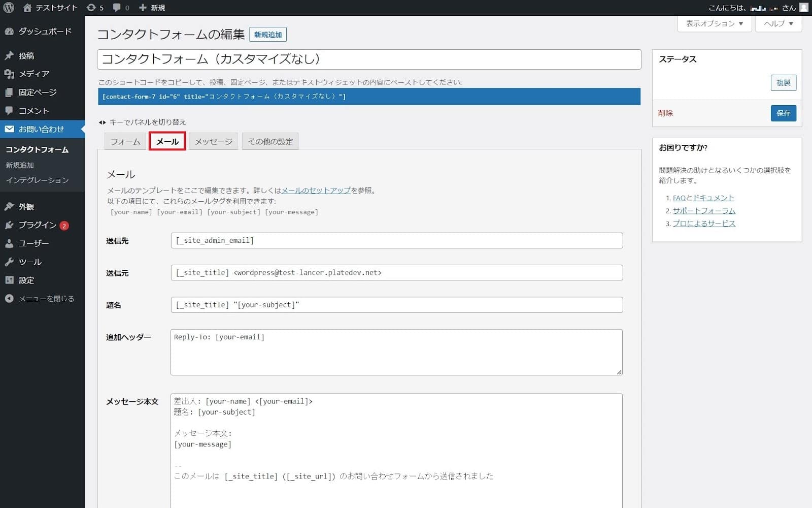Open the ダッシュボード dashboard menu

pos(44,31)
